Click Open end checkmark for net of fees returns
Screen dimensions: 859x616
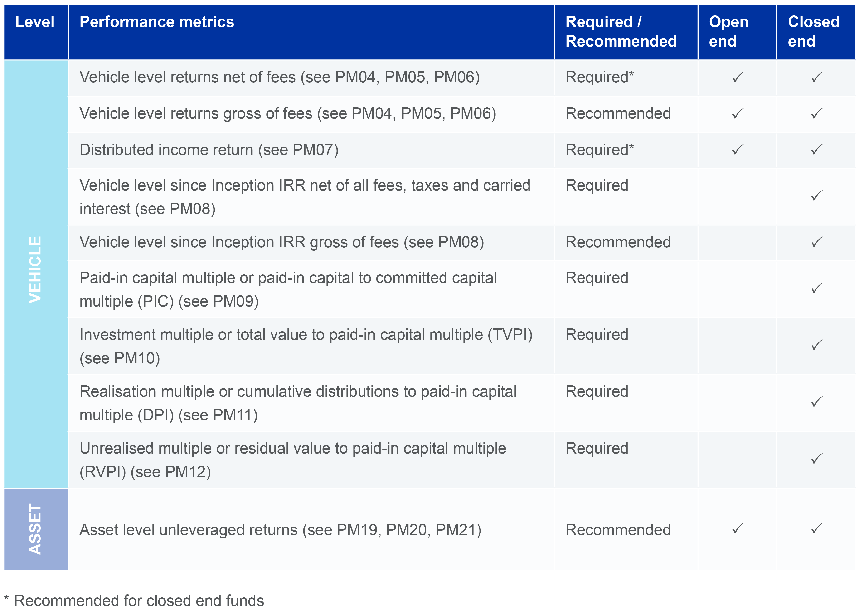[x=738, y=77]
